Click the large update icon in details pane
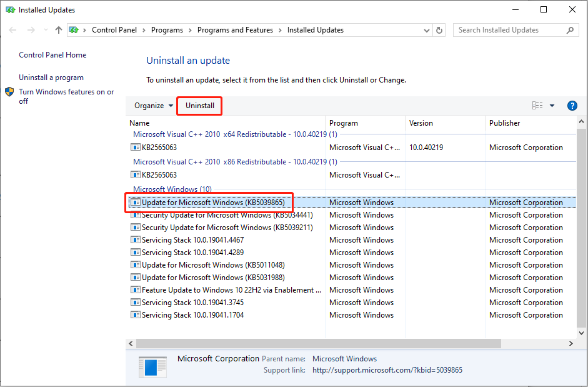The width and height of the screenshot is (588, 387). point(152,367)
